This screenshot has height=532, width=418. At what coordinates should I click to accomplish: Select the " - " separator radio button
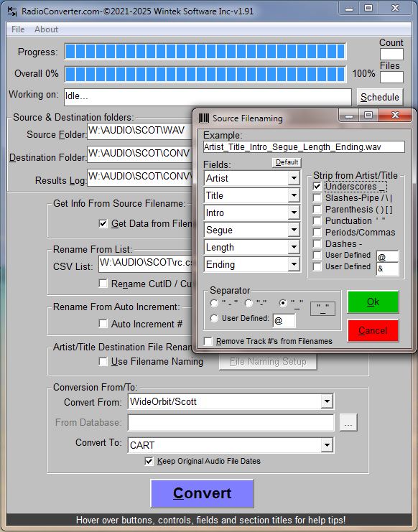click(214, 303)
